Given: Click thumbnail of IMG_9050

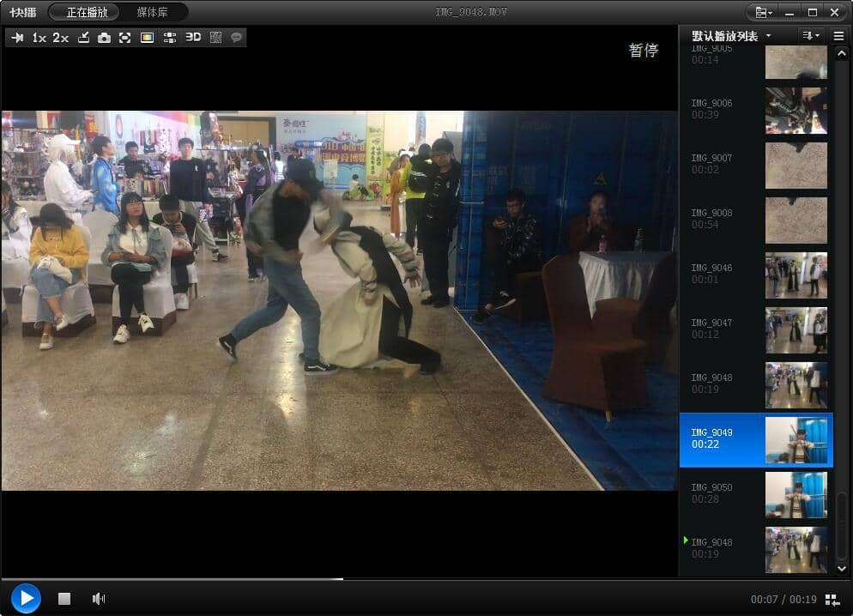Looking at the screenshot, I should point(796,495).
